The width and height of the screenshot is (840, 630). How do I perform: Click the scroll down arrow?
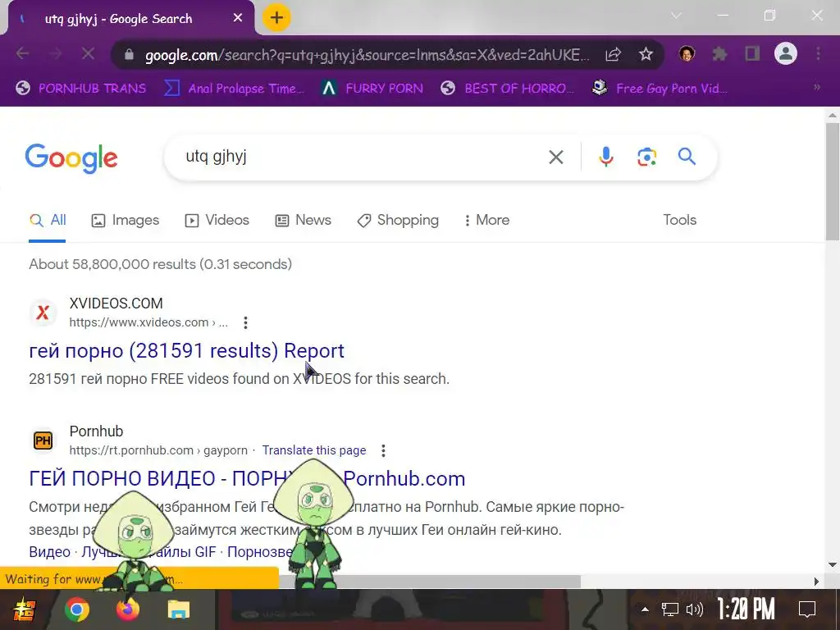(x=832, y=564)
